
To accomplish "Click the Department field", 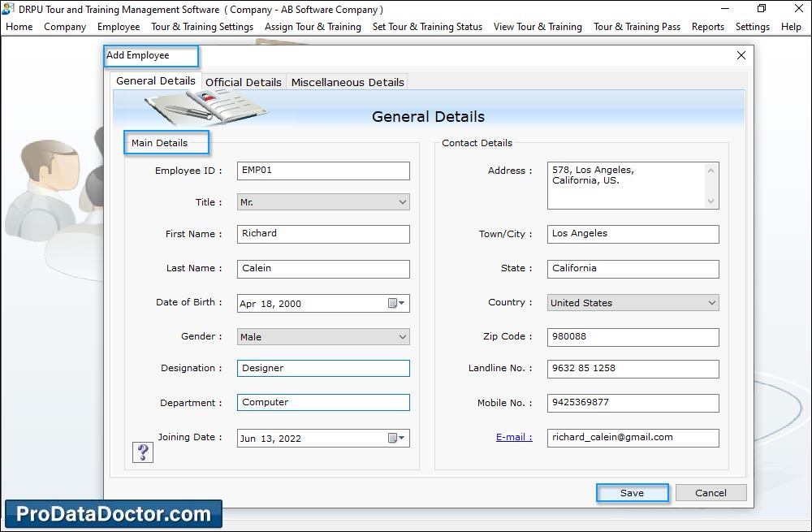I will click(x=323, y=403).
